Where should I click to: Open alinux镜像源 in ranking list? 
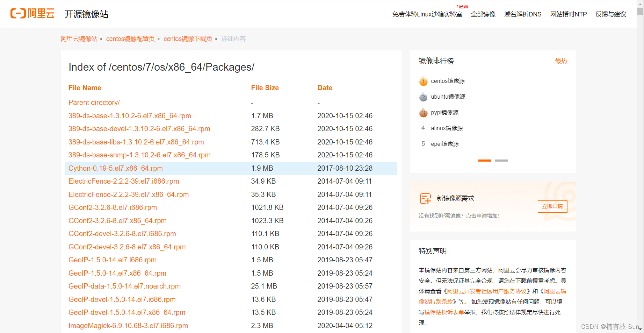(x=447, y=128)
